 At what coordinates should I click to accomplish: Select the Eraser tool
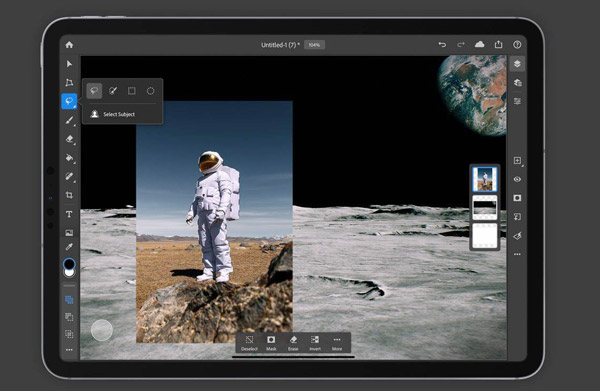pyautogui.click(x=69, y=139)
